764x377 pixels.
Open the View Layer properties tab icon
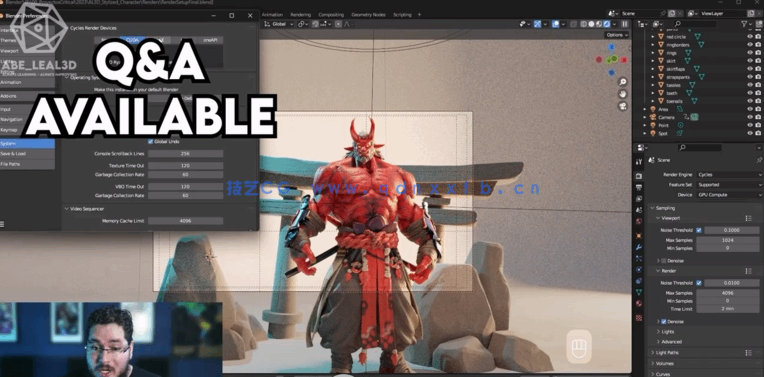639,199
